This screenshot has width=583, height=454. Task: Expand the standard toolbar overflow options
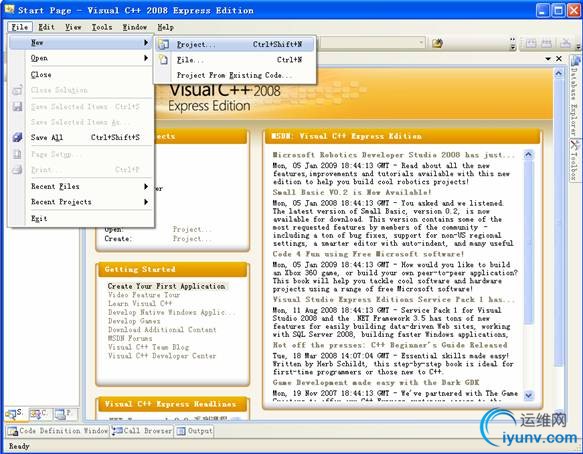click(513, 44)
